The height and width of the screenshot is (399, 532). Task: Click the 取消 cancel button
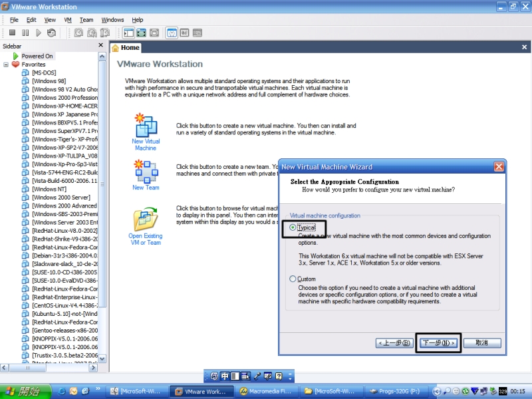point(481,343)
